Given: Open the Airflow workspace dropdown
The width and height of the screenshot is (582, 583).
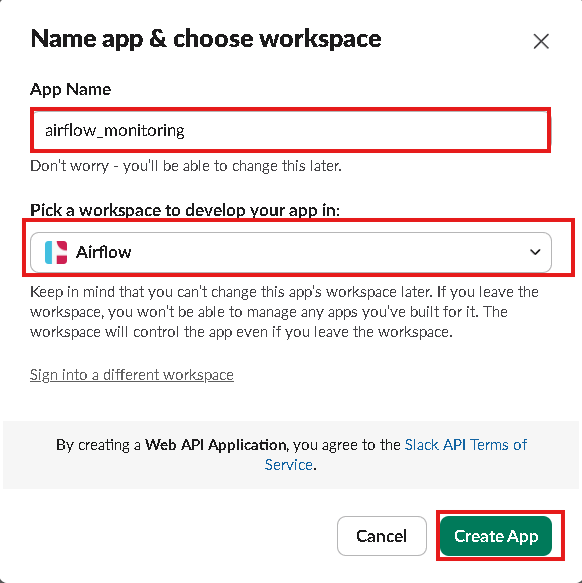Looking at the screenshot, I should [290, 252].
